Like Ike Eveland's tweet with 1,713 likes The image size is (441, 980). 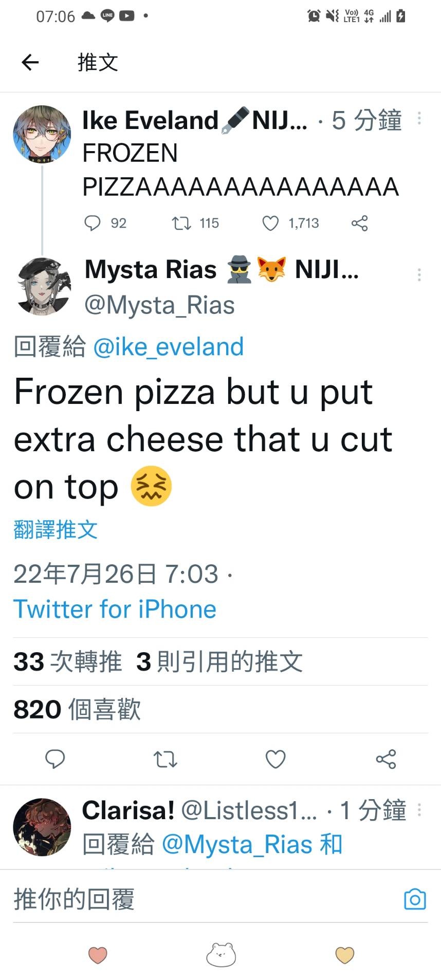(x=270, y=223)
